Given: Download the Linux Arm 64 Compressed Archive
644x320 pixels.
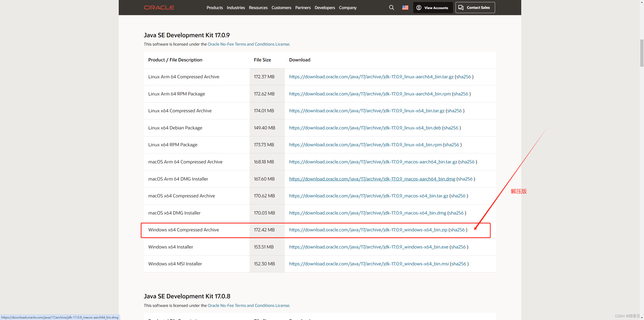Looking at the screenshot, I should pos(371,77).
